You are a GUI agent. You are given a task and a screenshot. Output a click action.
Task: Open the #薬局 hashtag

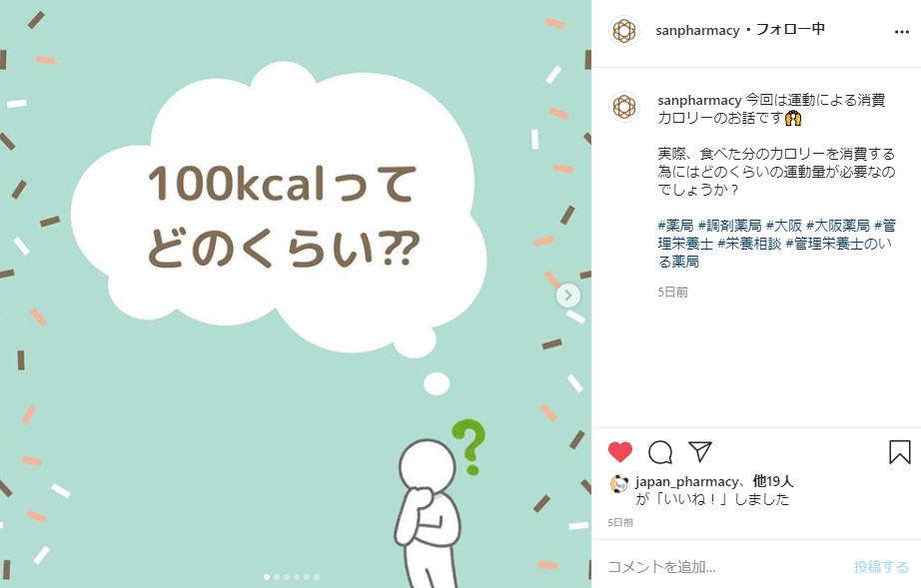[675, 226]
